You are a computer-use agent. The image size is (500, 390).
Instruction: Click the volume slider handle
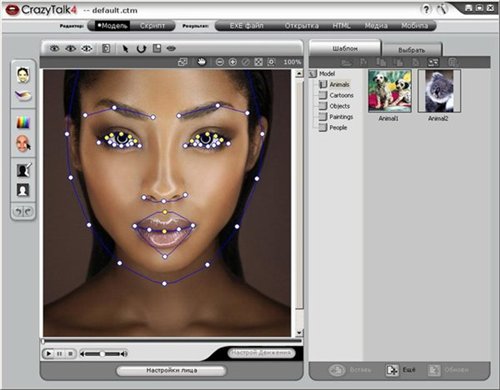coord(102,354)
